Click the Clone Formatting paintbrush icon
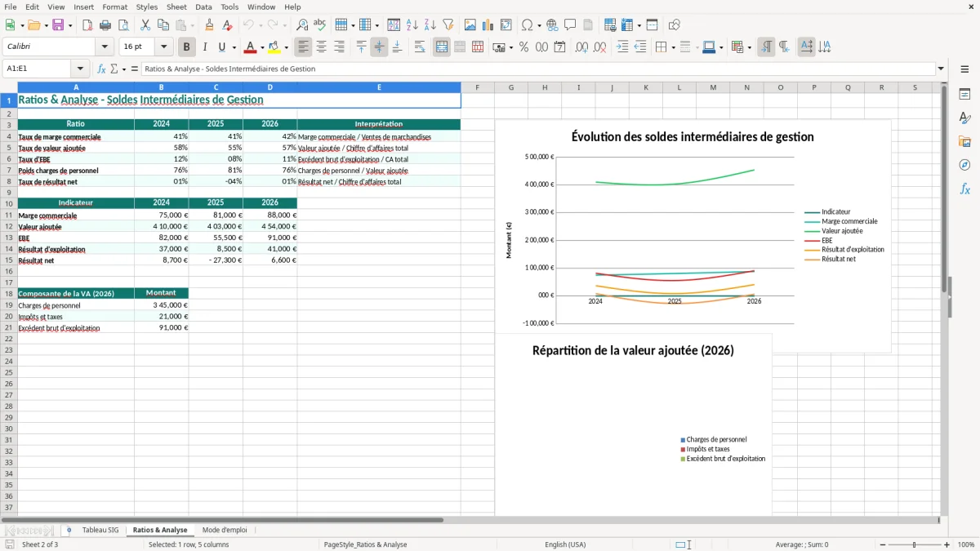 [x=210, y=25]
